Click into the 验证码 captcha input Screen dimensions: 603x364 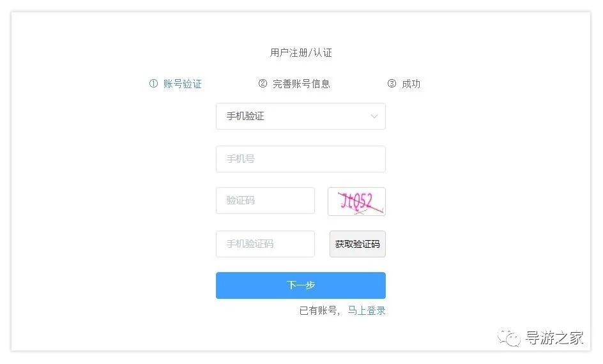point(265,201)
